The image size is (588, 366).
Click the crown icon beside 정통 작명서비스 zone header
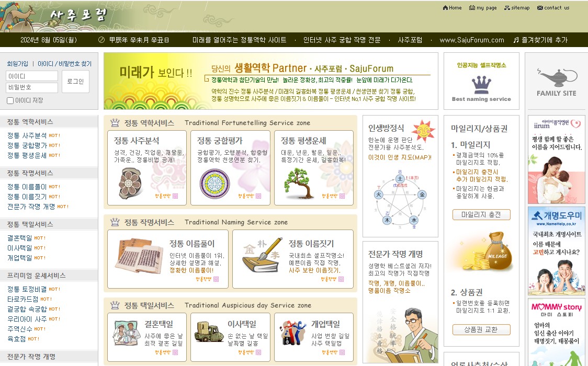115,222
